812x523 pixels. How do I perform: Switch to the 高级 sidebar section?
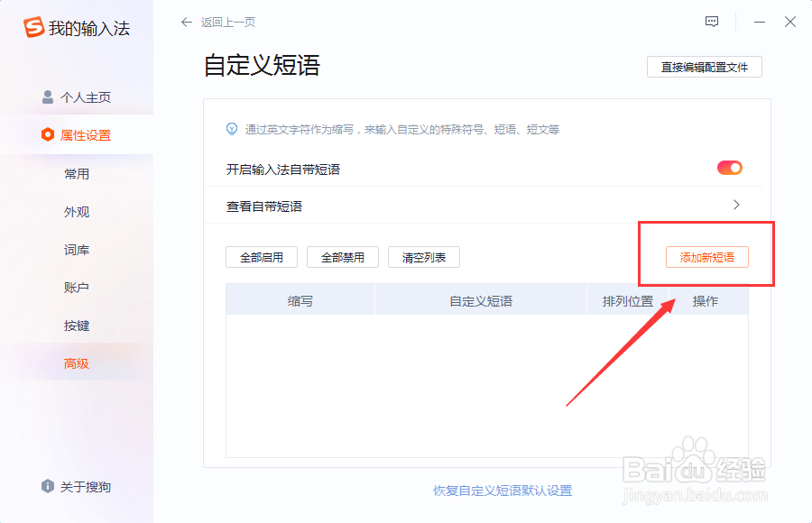point(78,362)
